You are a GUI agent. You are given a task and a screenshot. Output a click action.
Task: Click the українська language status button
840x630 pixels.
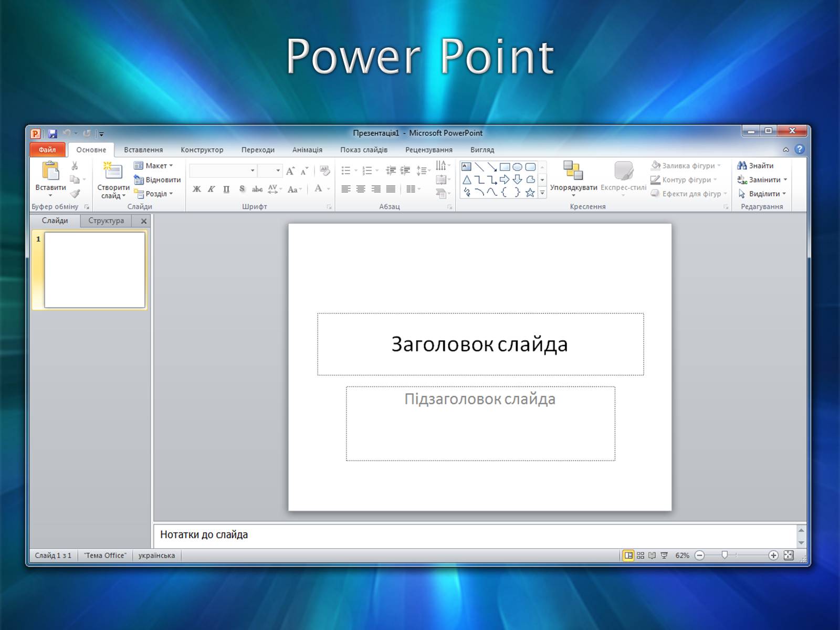tap(156, 555)
